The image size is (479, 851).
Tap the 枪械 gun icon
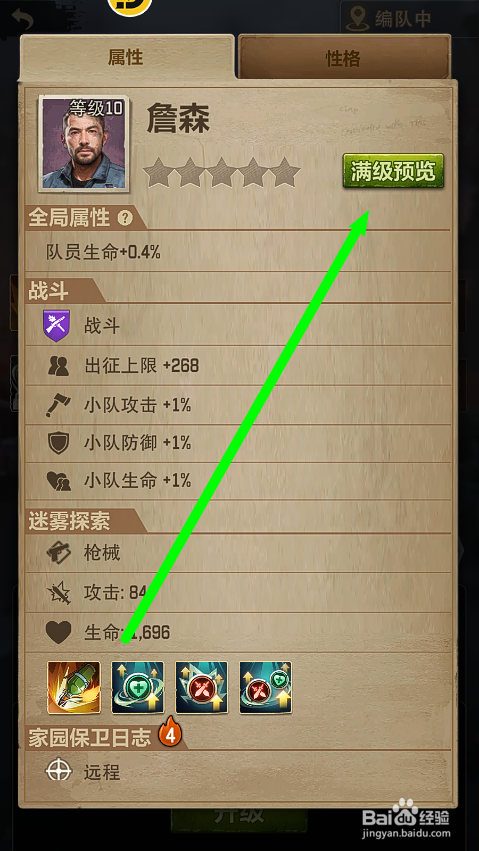[58, 553]
